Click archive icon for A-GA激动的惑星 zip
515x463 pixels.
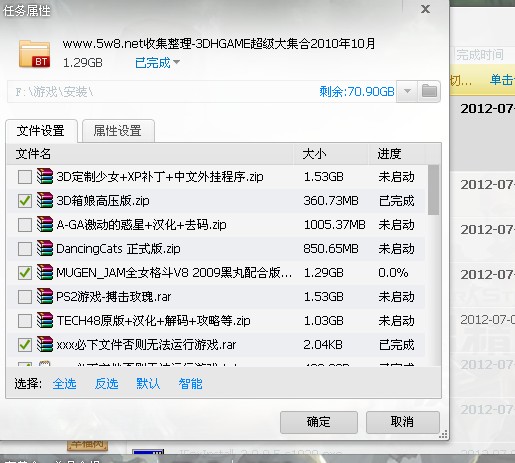45,224
